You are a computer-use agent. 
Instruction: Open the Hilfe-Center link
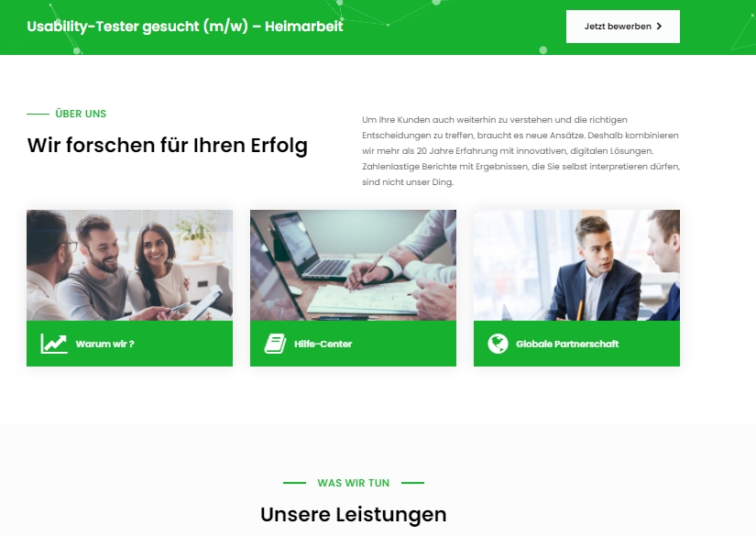pos(323,345)
